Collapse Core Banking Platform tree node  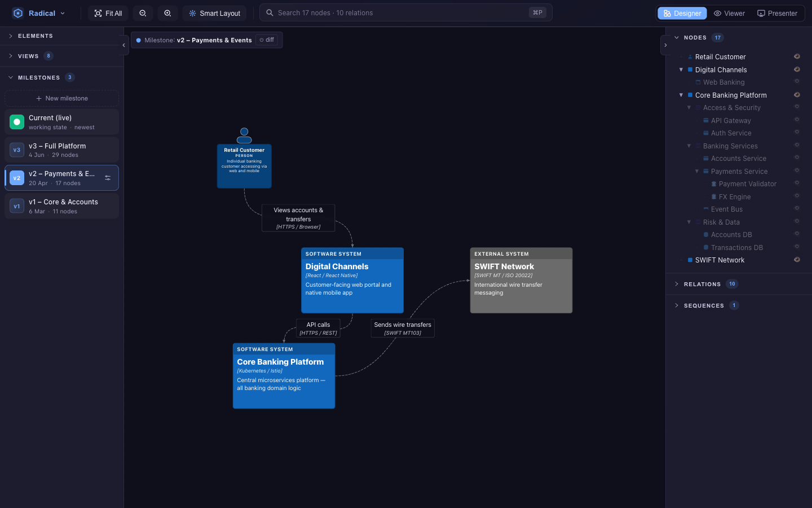(x=681, y=95)
